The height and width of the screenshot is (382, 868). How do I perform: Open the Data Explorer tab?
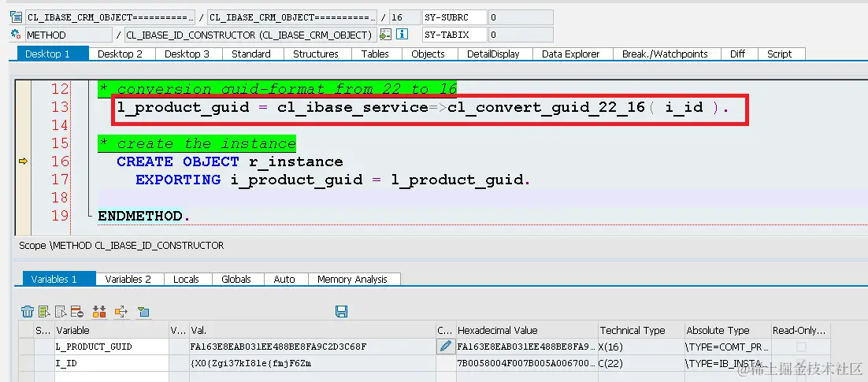pos(571,54)
